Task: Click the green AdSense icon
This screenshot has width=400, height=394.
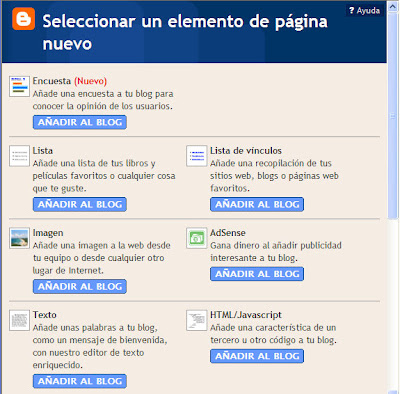Action: click(x=197, y=238)
